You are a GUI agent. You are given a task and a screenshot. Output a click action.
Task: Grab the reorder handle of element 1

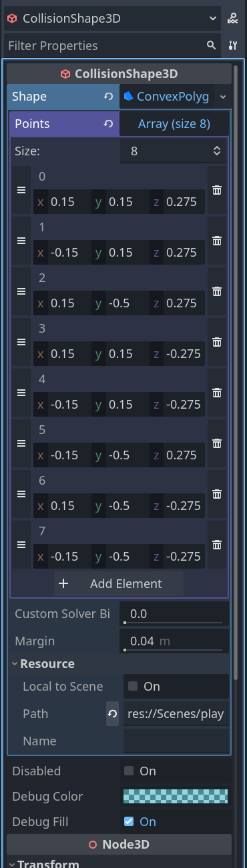pos(21,241)
